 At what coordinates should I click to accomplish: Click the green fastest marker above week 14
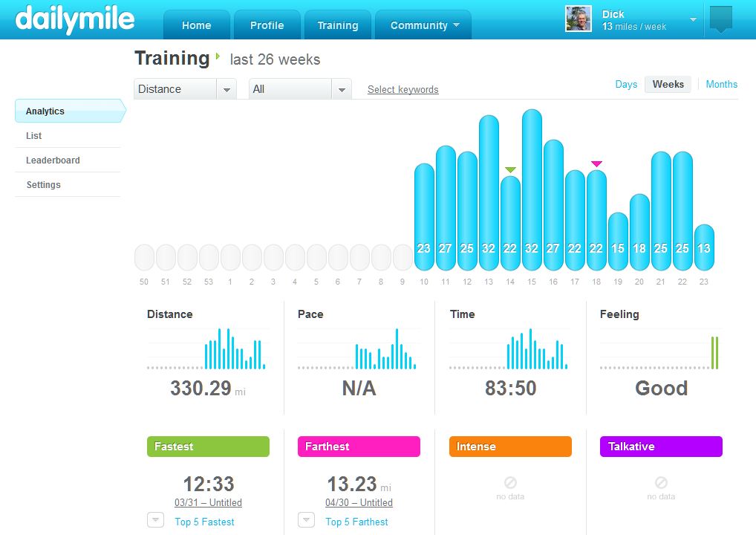tap(510, 170)
